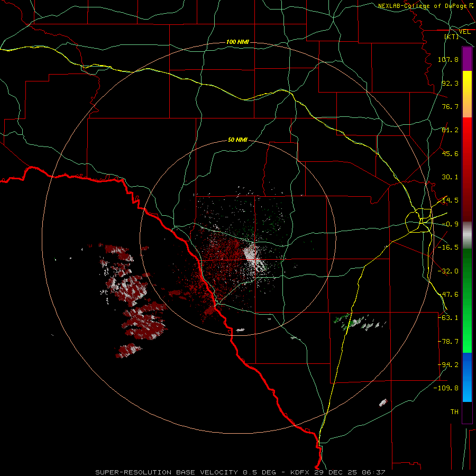This screenshot has height=476, width=476.
Task: Select the -109.8 velocity scale value
Action: coord(446,388)
